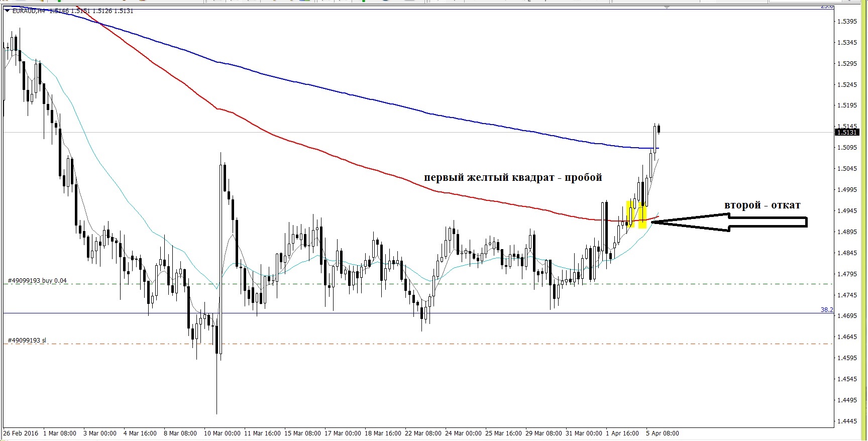Click the '18 Mar 16:00' time axis label

pos(383,433)
